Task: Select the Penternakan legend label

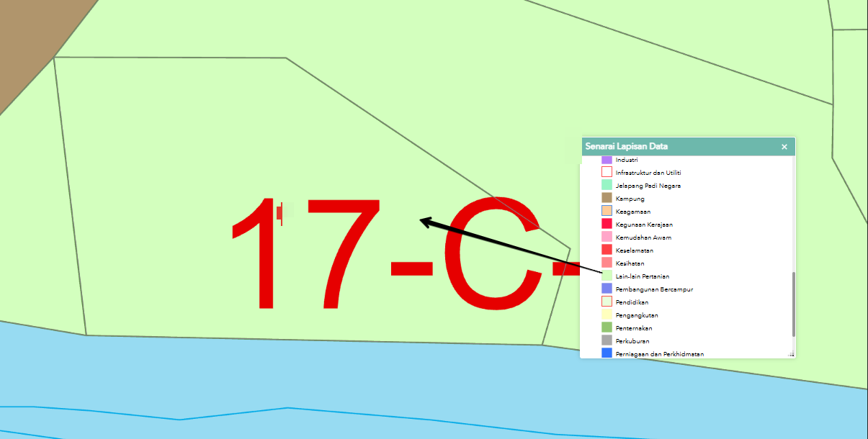Action: click(635, 328)
